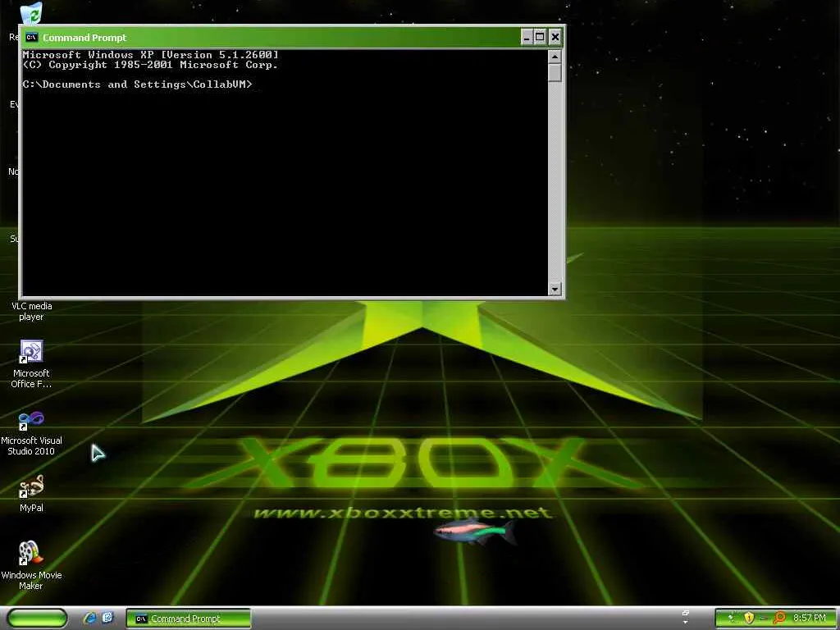The image size is (840, 630).
Task: Click the small dash tray icon
Action: [x=764, y=619]
